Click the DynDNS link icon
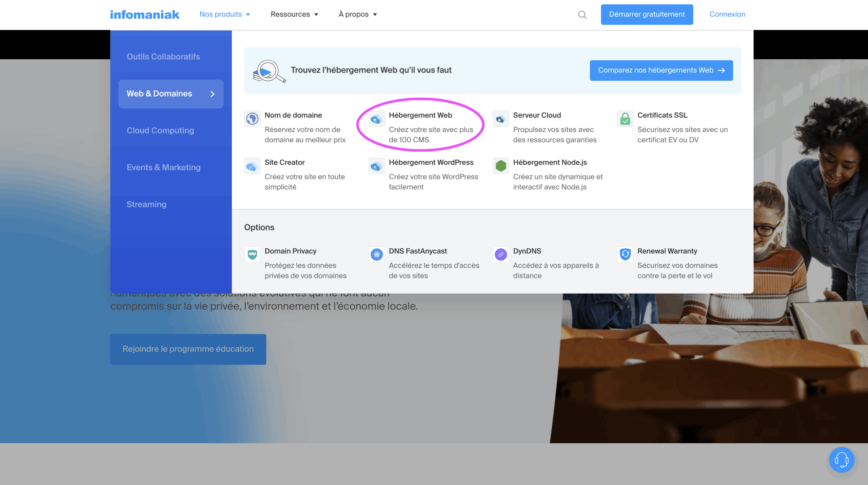 [x=501, y=255]
